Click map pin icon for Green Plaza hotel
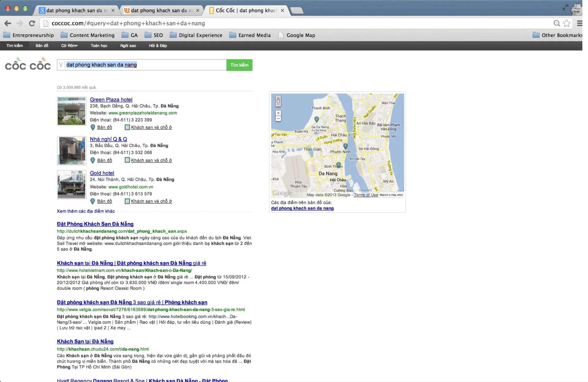Image resolution: width=588 pixels, height=382 pixels. pyautogui.click(x=93, y=127)
